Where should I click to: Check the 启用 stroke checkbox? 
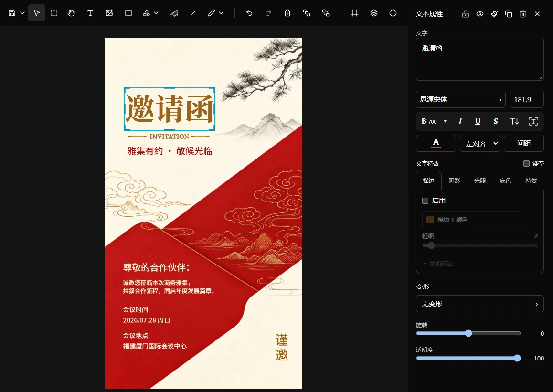(x=425, y=201)
